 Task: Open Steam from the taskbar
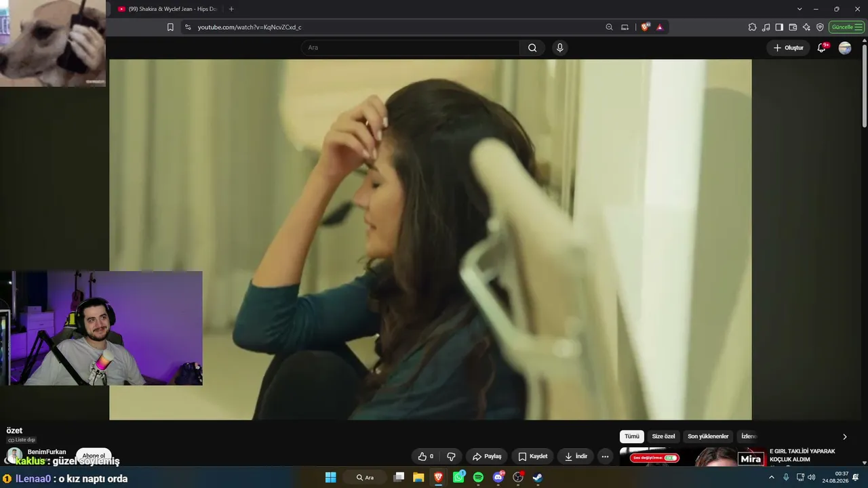click(538, 477)
